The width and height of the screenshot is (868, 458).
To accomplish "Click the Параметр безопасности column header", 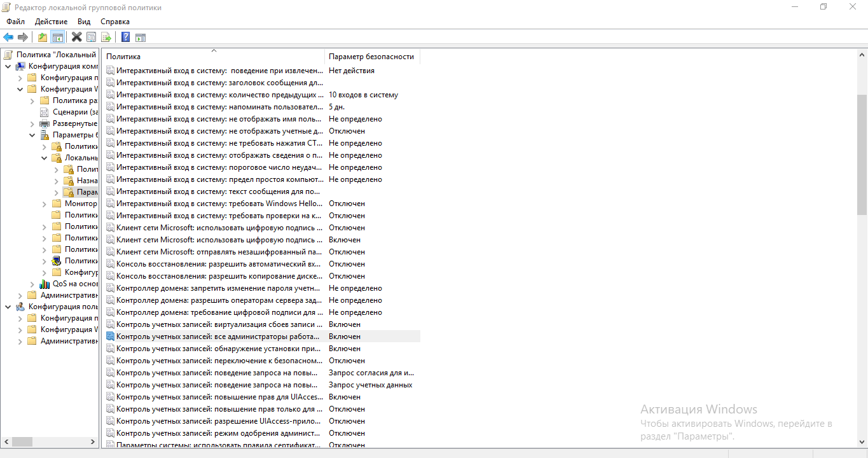I will point(371,57).
